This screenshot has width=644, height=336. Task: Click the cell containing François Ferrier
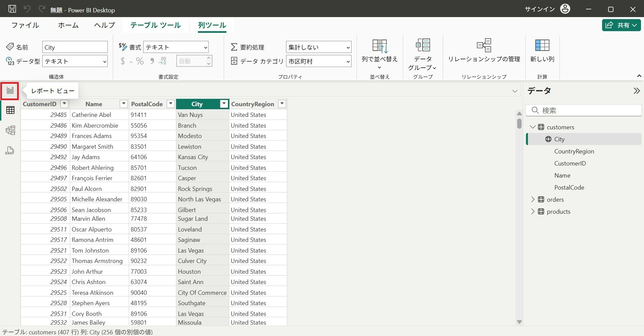(x=99, y=178)
